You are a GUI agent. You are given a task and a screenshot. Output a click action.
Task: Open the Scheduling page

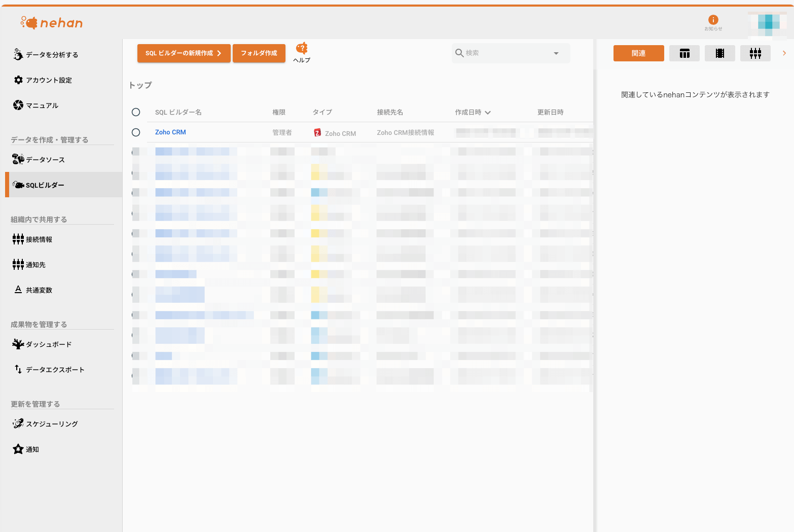(x=52, y=424)
